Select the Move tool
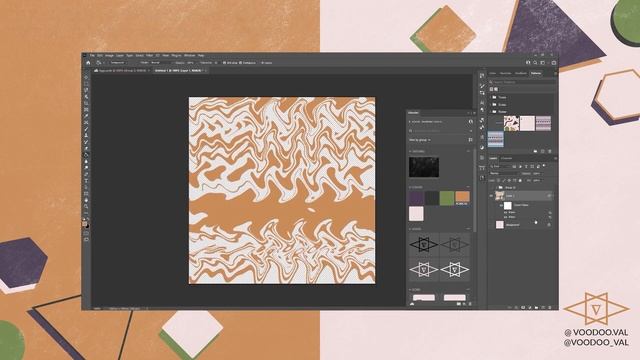640x360 pixels. (x=86, y=77)
